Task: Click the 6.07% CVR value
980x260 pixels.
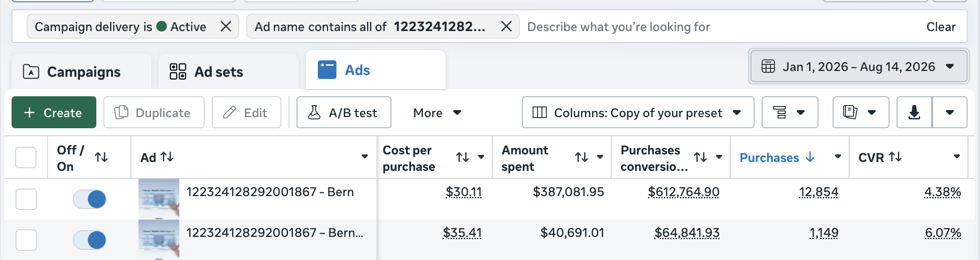Action: 943,233
